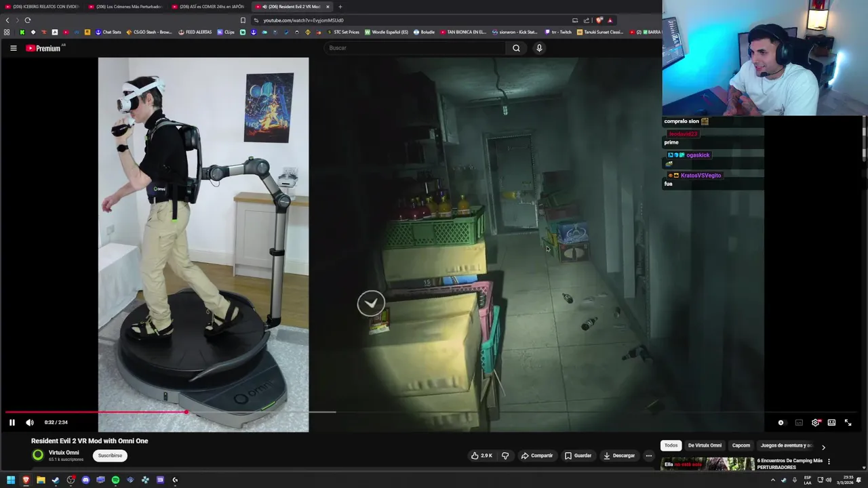The image size is (868, 488).
Task: Click the Suscribirse button
Action: pyautogui.click(x=110, y=455)
